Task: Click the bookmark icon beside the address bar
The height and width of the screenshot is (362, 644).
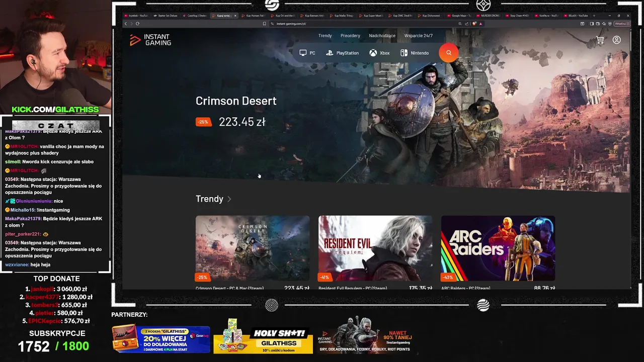Action: point(265,24)
